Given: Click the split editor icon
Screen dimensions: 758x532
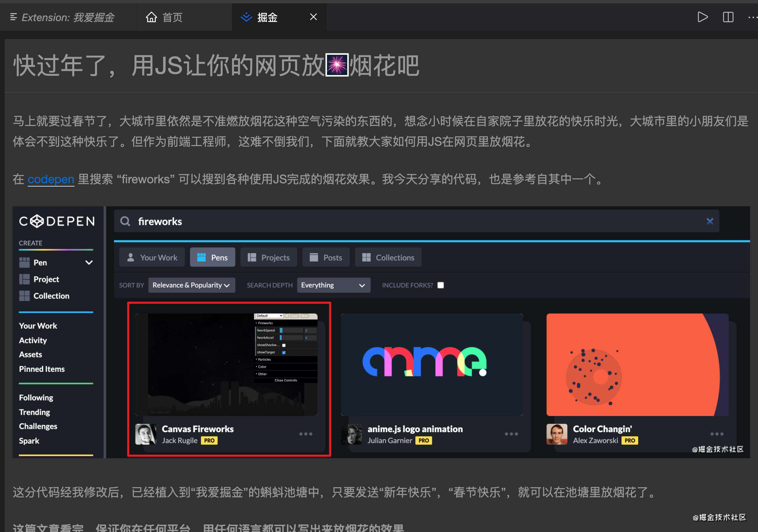Looking at the screenshot, I should 728,17.
